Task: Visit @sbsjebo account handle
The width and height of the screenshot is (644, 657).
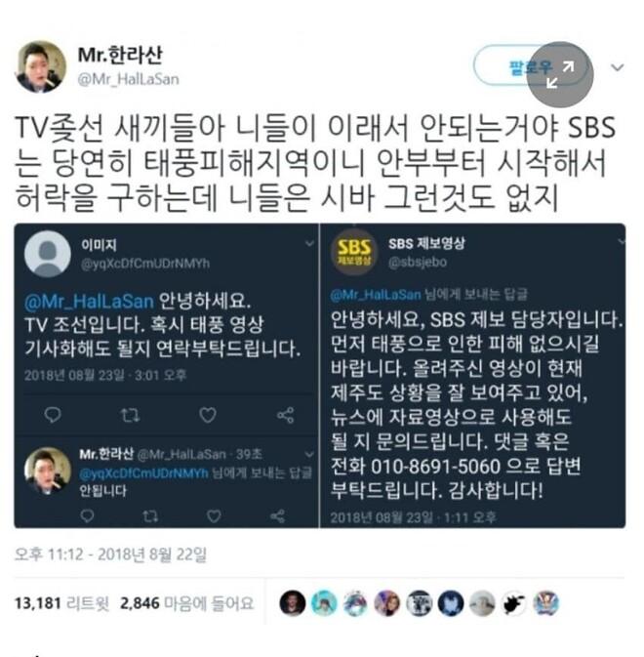Action: coord(418,263)
